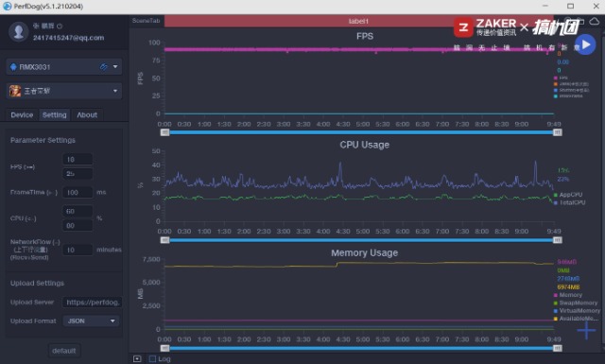The width and height of the screenshot is (605, 364).
Task: Toggle the TotalCPU legend series
Action: [569, 202]
